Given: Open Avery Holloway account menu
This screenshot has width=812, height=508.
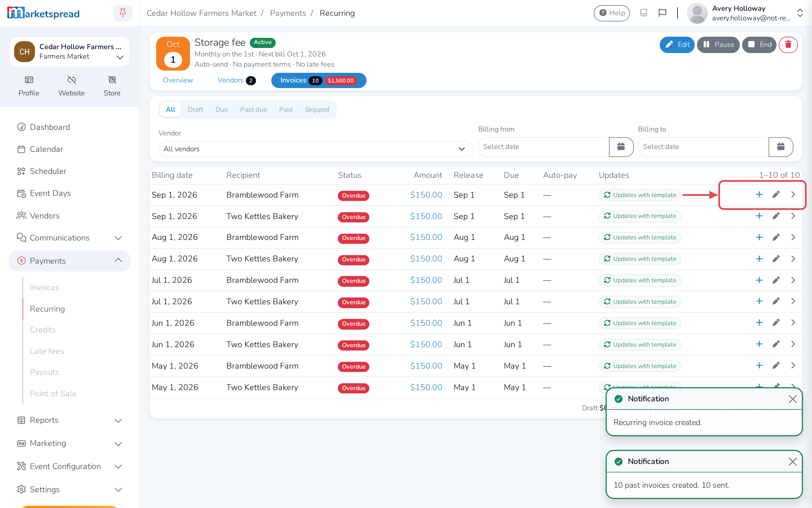Looking at the screenshot, I should 745,13.
